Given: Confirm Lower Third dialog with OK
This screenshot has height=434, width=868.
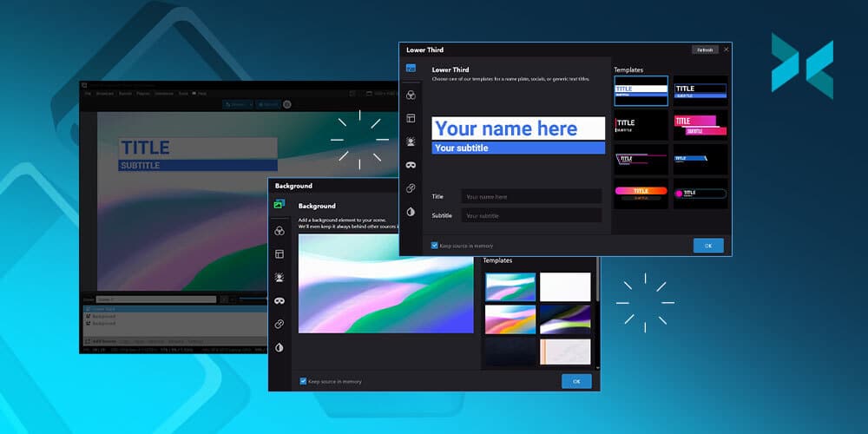Looking at the screenshot, I should (x=707, y=246).
